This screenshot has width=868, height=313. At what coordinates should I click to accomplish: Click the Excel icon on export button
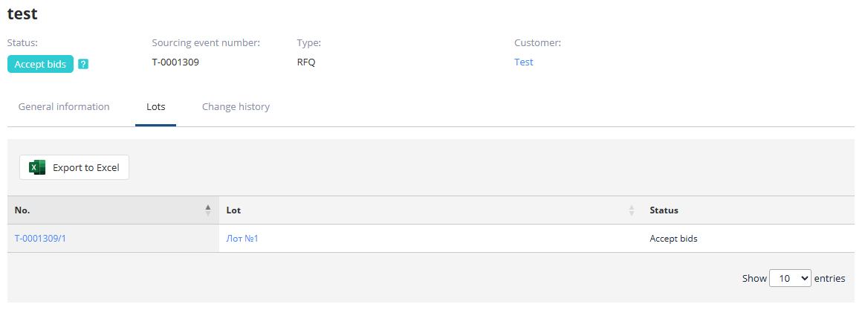pyautogui.click(x=37, y=167)
